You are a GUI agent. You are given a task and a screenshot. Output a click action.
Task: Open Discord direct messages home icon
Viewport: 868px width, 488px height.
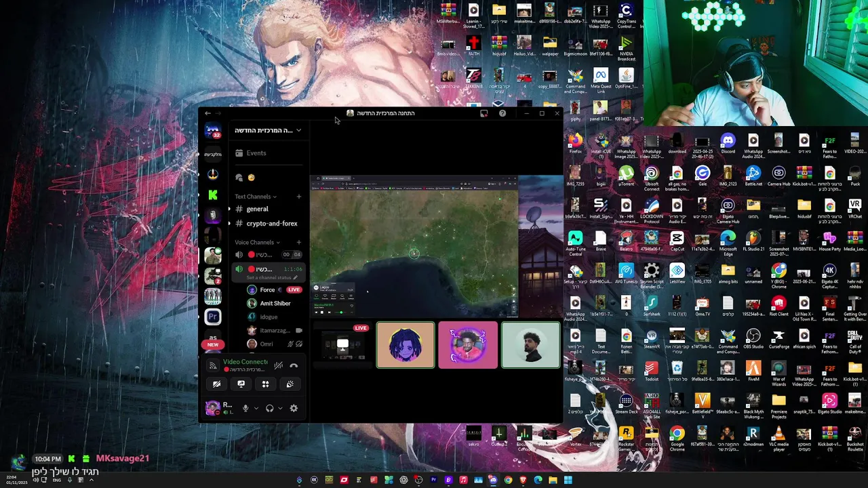click(213, 130)
